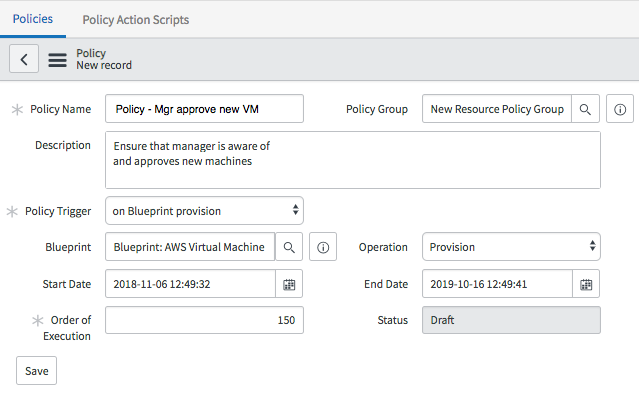639x393 pixels.
Task: Go back using the left chevron button
Action: 24,59
